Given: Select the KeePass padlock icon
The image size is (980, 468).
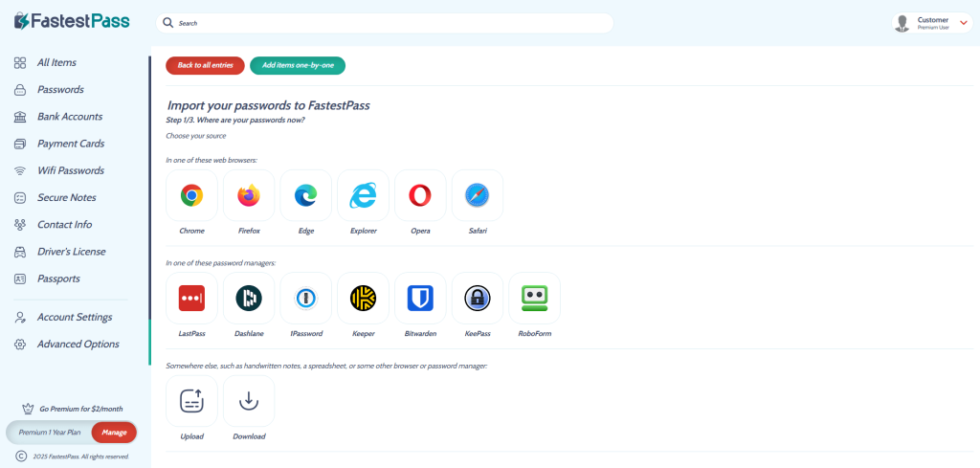Looking at the screenshot, I should (x=478, y=298).
